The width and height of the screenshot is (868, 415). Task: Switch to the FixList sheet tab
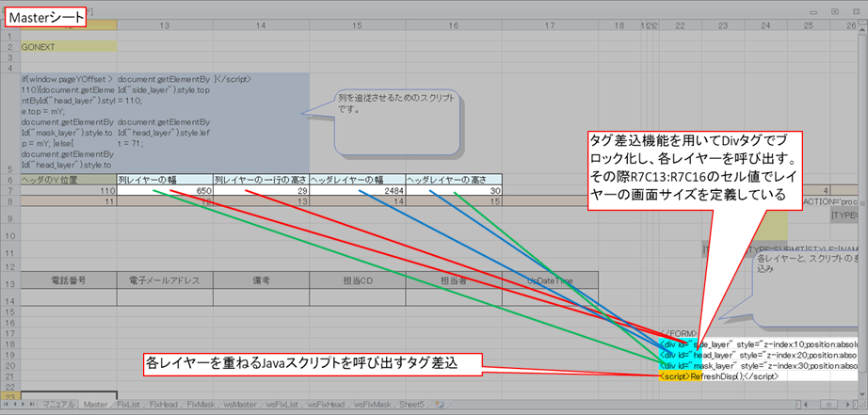(x=128, y=405)
